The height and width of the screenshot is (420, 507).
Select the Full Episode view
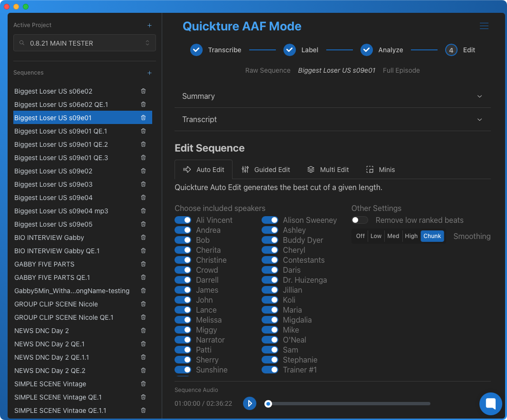(401, 70)
